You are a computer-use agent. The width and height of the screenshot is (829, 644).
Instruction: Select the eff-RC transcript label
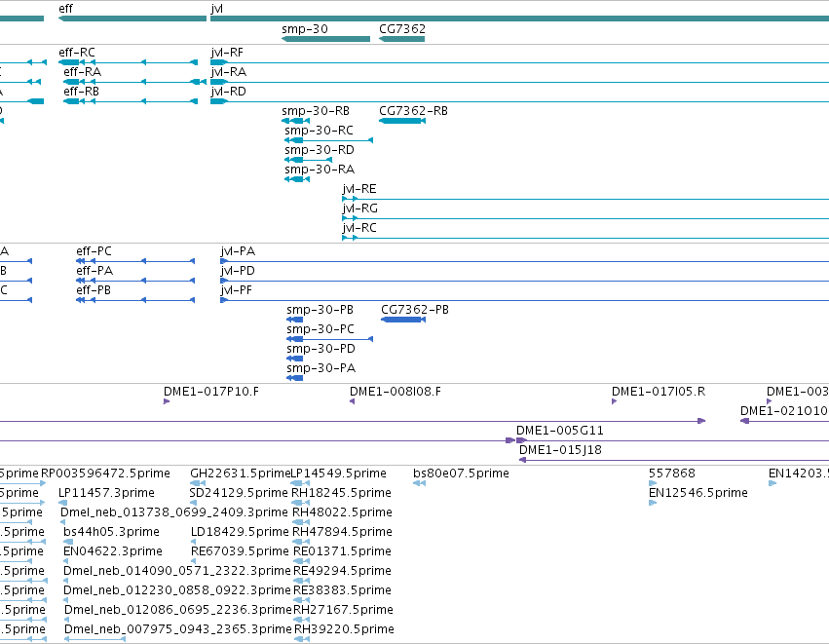pos(77,53)
